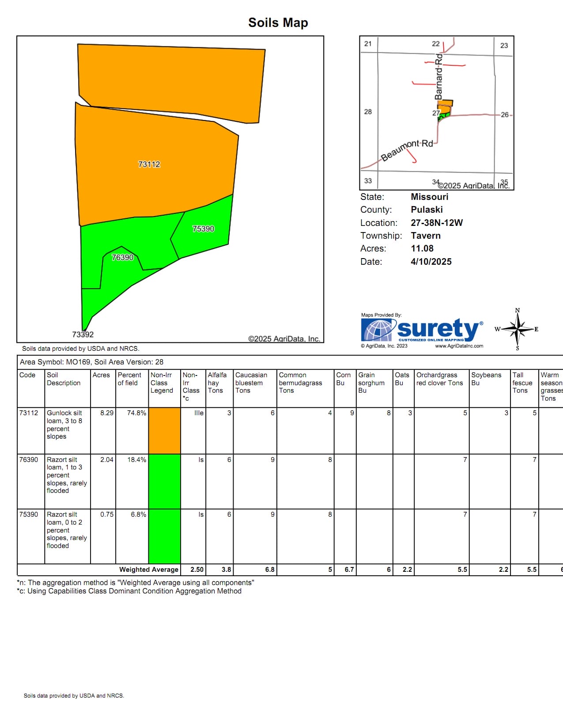Click the 'Tavern' township value
This screenshot has width=563, height=728.
426,236
